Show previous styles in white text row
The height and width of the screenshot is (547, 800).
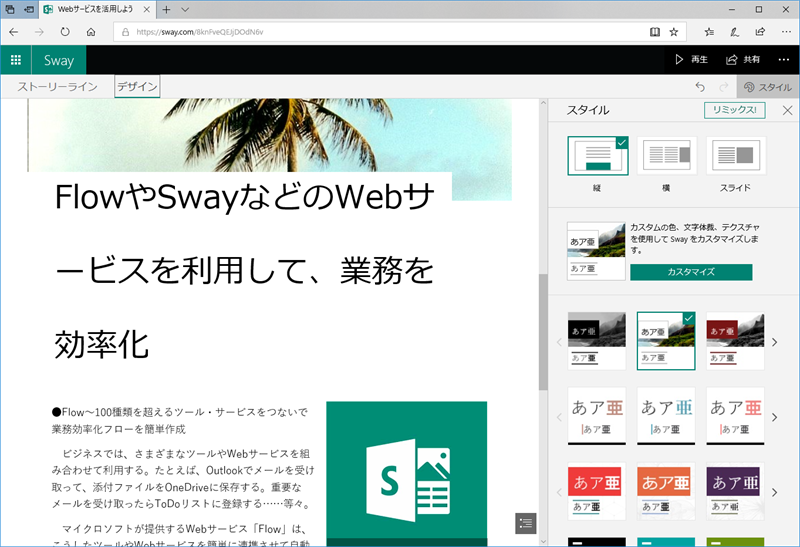pyautogui.click(x=559, y=417)
